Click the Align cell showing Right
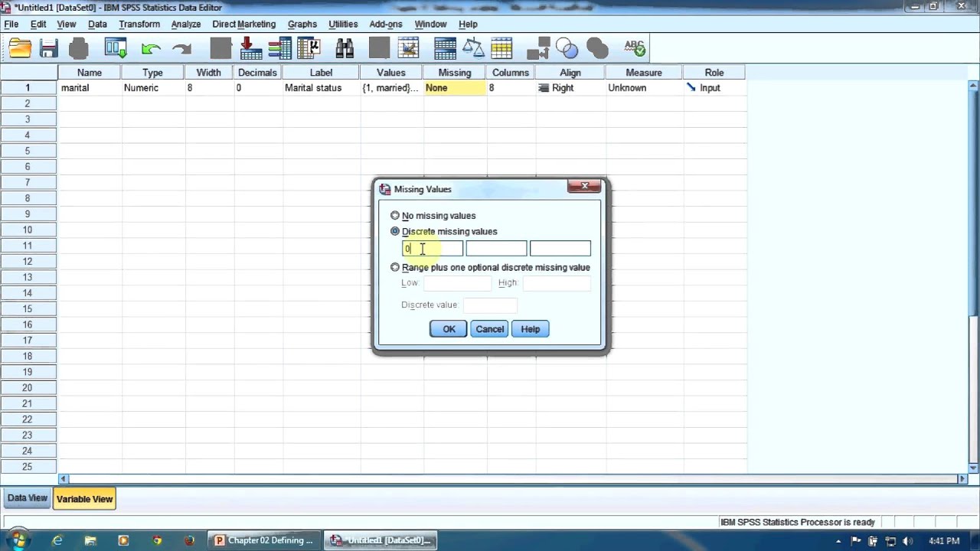Screen dimensions: 980x551 pos(570,88)
